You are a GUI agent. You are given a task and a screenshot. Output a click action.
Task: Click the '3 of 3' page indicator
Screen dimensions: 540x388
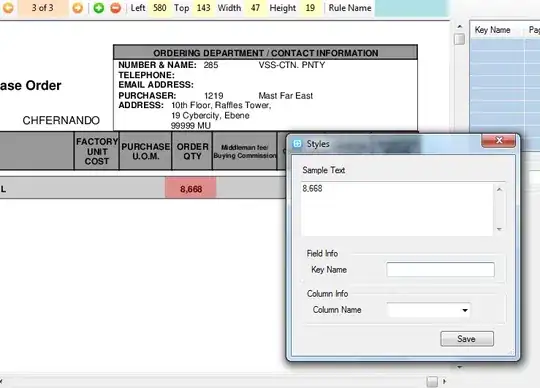coord(42,8)
